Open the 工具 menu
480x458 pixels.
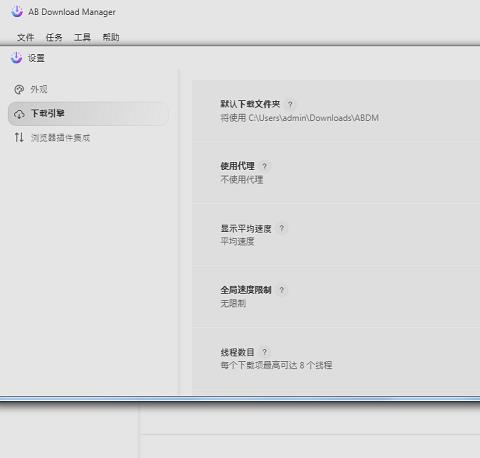click(82, 37)
